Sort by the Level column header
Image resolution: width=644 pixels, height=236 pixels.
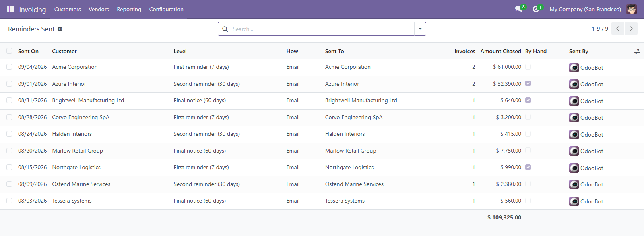pos(180,51)
